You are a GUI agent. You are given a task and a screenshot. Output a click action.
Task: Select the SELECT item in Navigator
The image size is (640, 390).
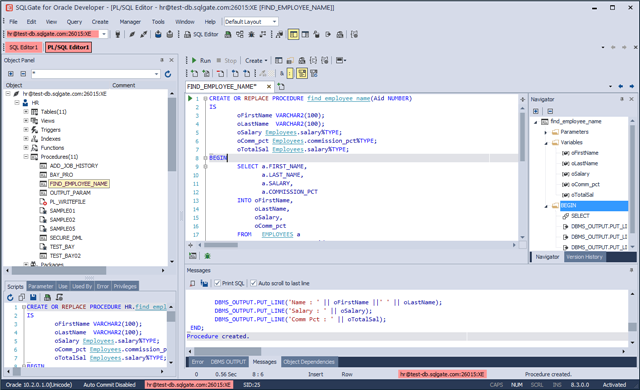point(580,216)
